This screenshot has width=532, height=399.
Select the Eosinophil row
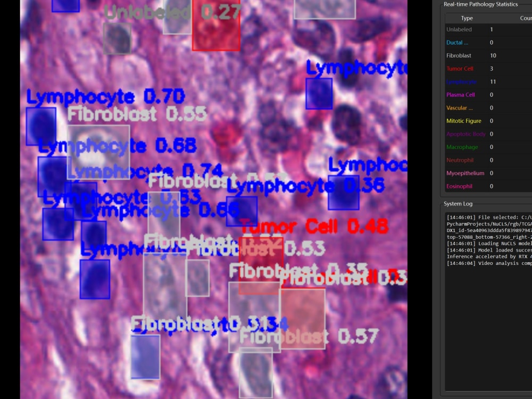pyautogui.click(x=488, y=186)
